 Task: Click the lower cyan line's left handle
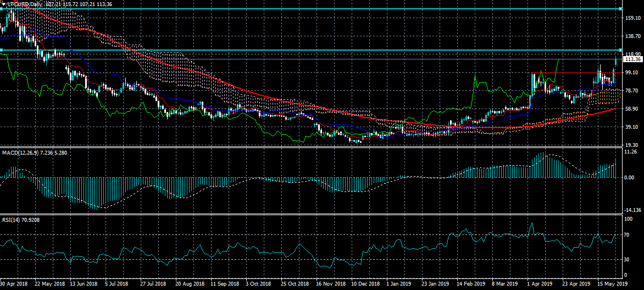pyautogui.click(x=2, y=50)
